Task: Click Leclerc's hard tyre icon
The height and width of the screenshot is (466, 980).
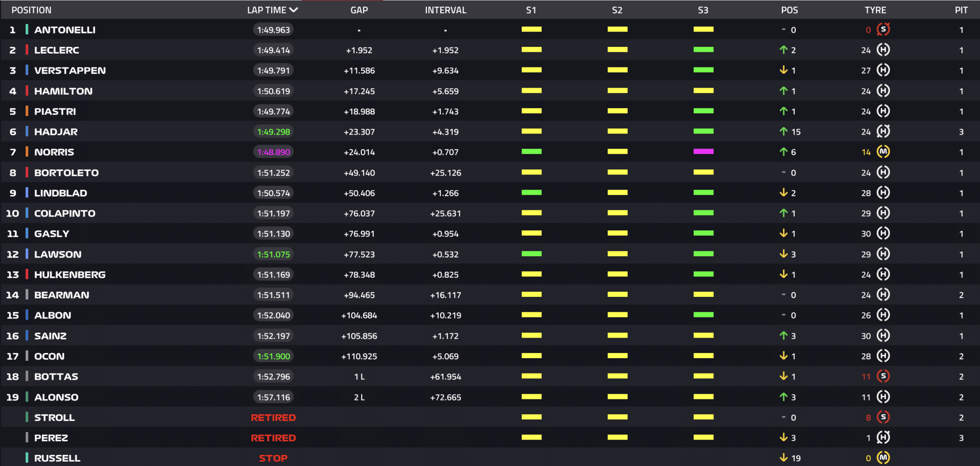Action: (883, 50)
